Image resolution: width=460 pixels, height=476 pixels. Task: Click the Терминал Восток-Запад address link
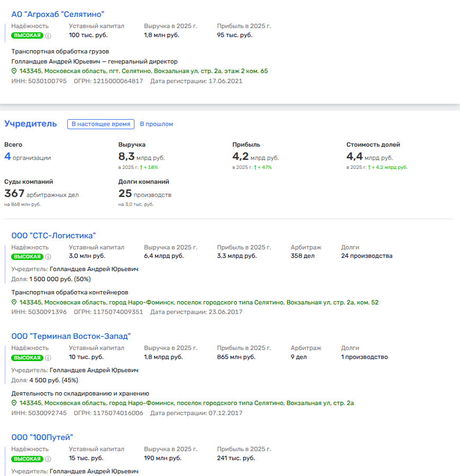click(x=186, y=403)
